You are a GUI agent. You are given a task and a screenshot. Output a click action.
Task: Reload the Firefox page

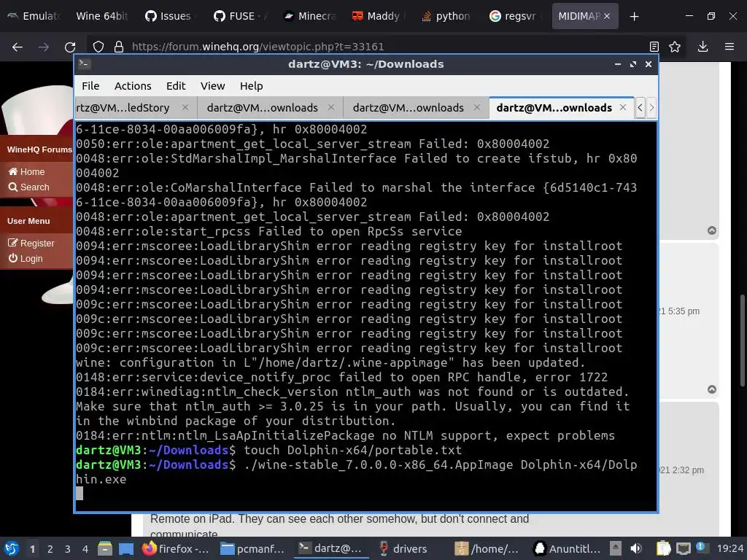pos(70,47)
